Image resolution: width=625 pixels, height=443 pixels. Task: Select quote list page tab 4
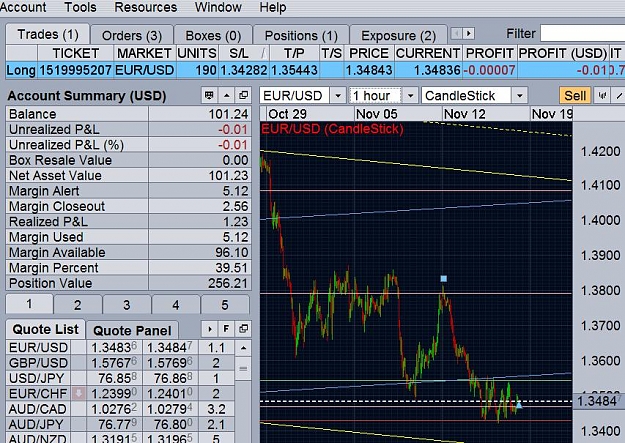tap(176, 305)
